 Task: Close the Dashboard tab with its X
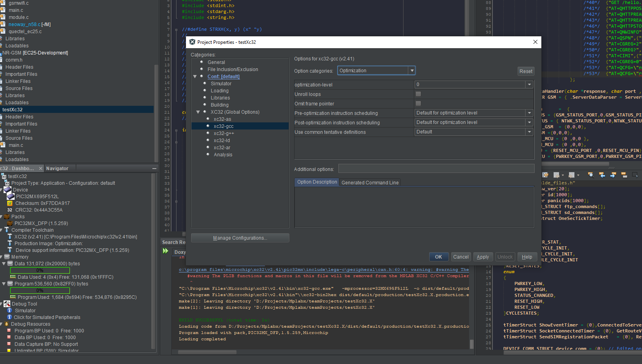[40, 168]
